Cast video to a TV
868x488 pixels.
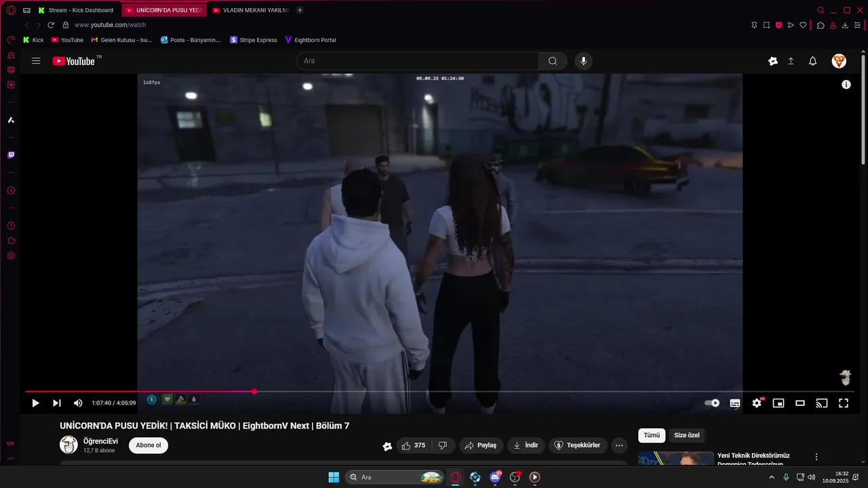coord(822,403)
